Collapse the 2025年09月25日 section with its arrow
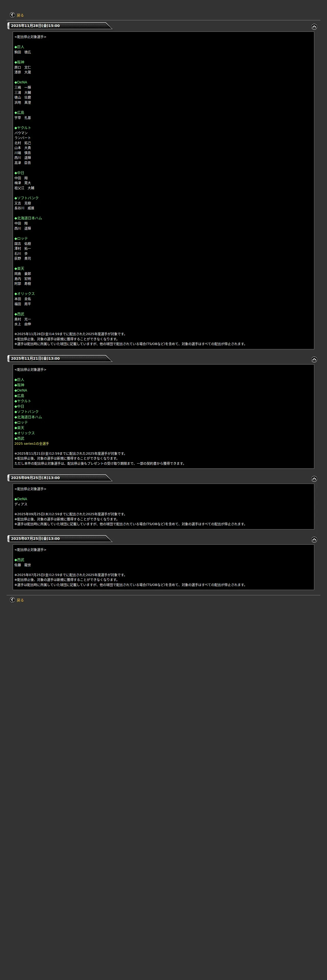 coord(314,479)
